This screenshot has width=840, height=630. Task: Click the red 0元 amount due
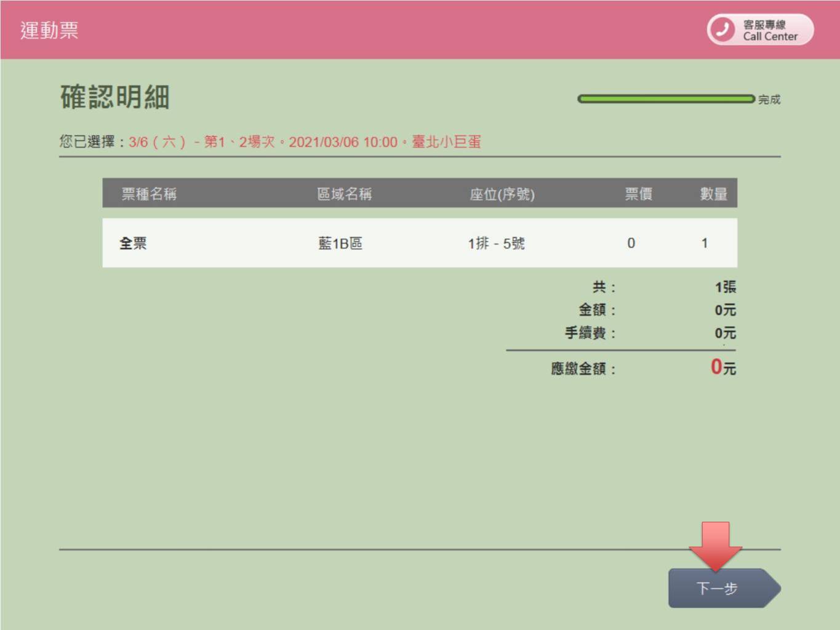(723, 367)
